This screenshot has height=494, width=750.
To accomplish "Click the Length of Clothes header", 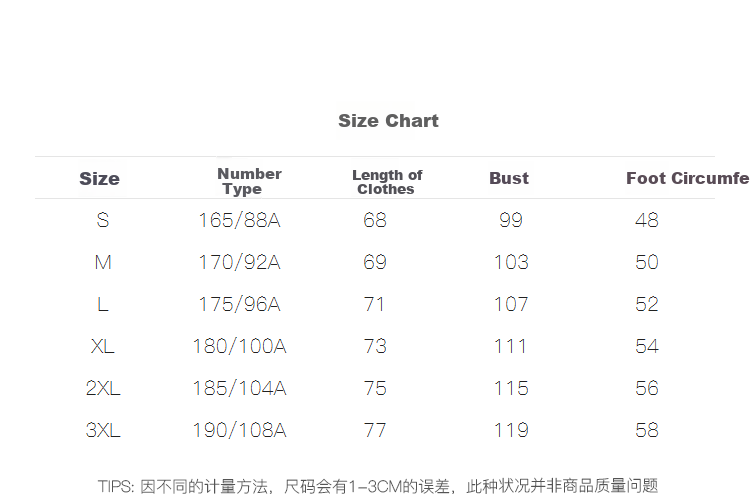I will click(x=387, y=182).
